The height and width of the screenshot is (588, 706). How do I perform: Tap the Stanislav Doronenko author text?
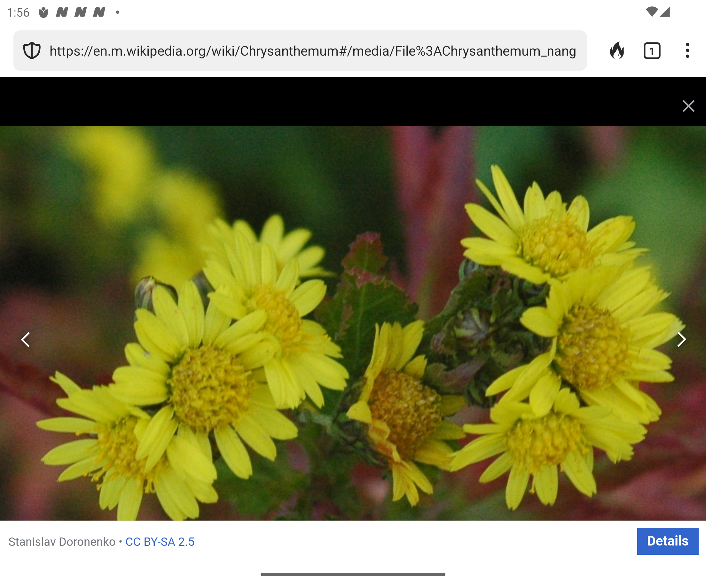pos(62,542)
